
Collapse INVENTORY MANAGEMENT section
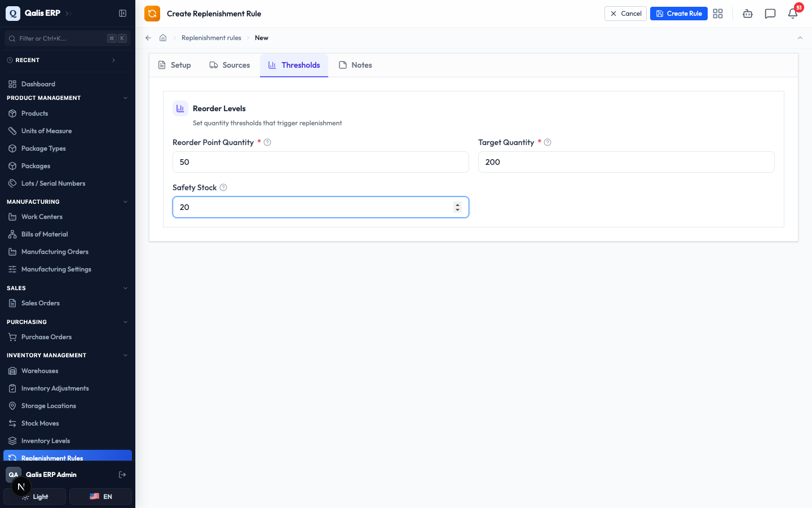(x=125, y=355)
